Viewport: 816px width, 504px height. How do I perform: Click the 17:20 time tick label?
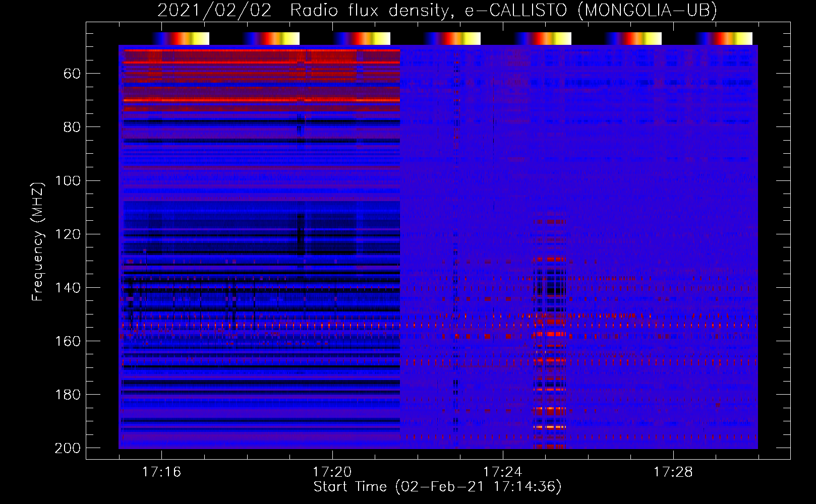click(x=332, y=472)
